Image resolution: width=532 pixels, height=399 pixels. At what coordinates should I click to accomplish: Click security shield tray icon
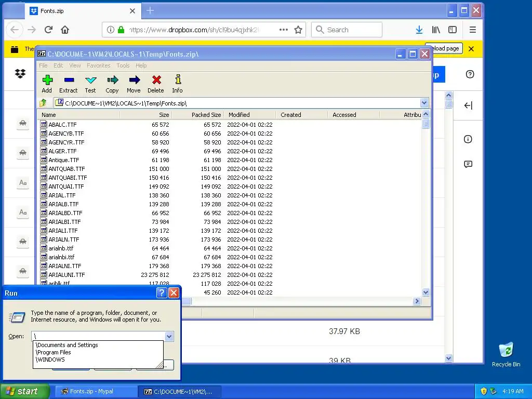click(x=484, y=391)
